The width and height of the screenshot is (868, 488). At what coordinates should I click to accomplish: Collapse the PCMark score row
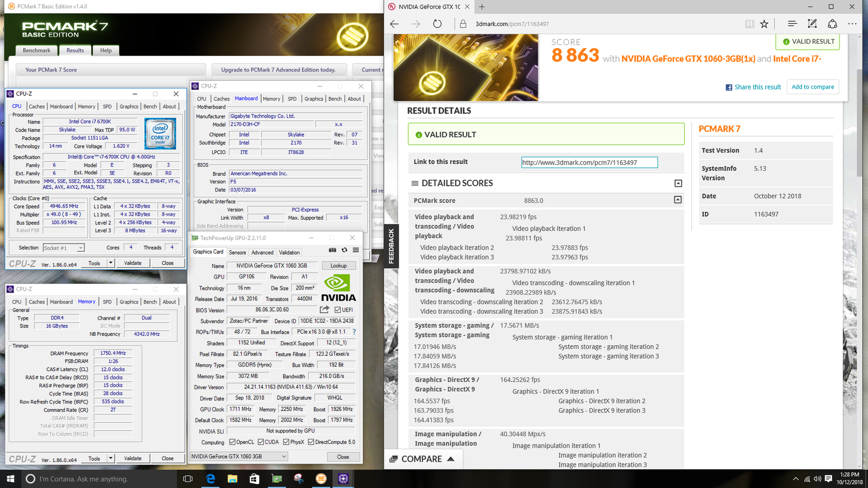(x=678, y=199)
